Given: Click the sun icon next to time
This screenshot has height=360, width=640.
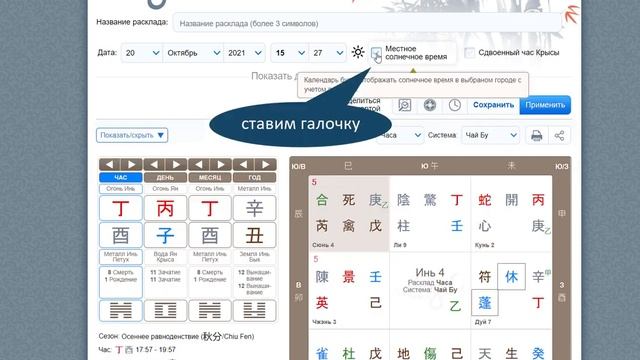Looking at the screenshot, I should 358,52.
